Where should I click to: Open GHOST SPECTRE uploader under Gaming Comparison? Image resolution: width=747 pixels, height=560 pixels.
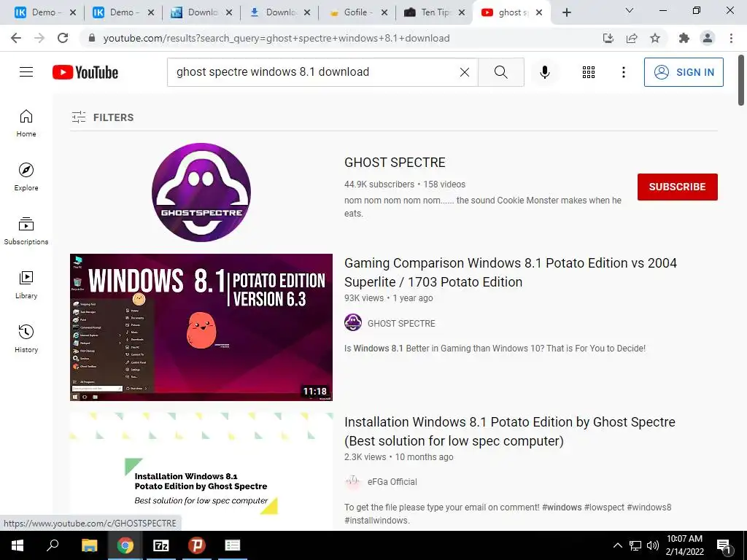(401, 323)
